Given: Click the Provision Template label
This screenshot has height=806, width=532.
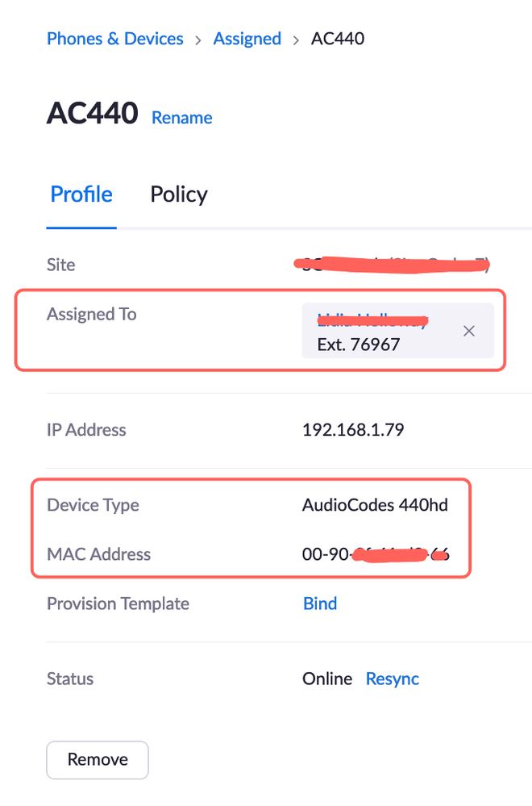Looking at the screenshot, I should [x=118, y=603].
